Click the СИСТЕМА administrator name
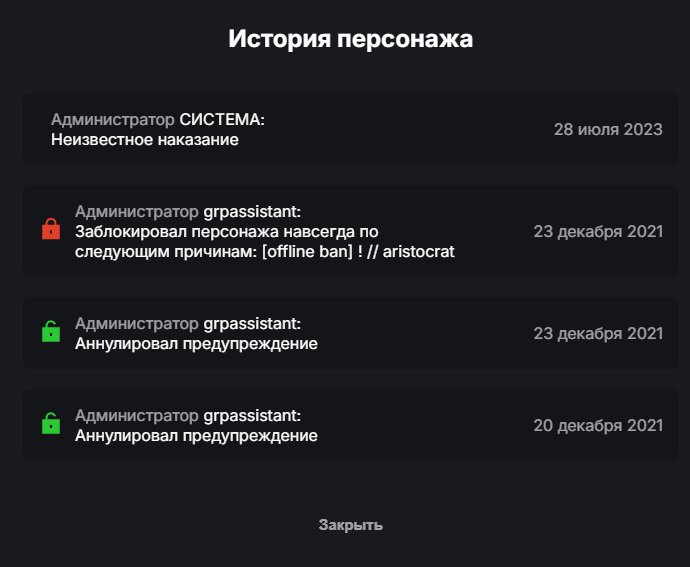Screen dimensions: 690x567 [222, 120]
